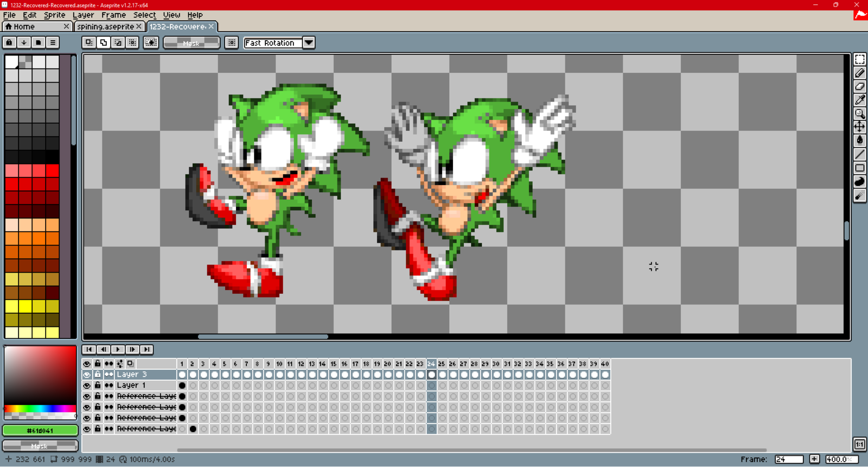Click the 1:1 preview window icon
This screenshot has height=467, width=868.
point(860,444)
